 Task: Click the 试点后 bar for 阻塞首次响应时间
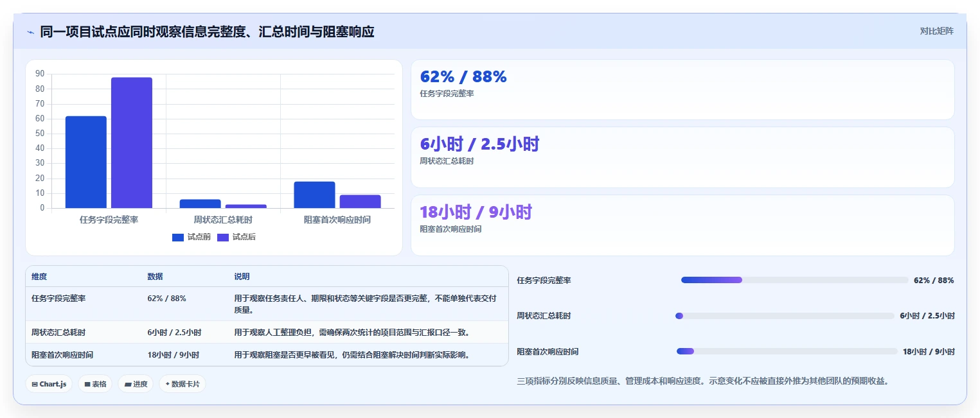click(x=361, y=202)
